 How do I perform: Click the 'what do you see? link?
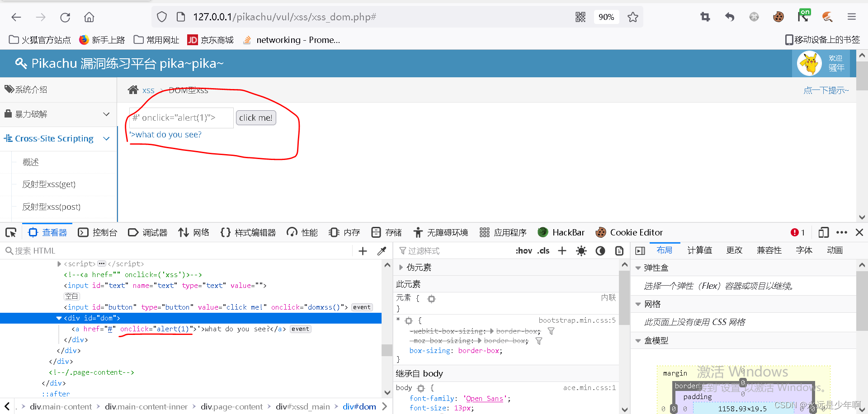165,135
